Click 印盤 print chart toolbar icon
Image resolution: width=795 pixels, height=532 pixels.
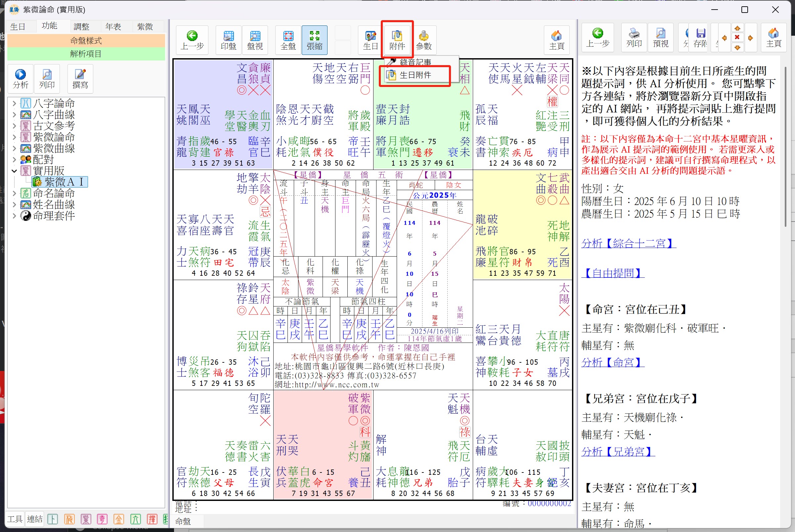pyautogui.click(x=228, y=40)
